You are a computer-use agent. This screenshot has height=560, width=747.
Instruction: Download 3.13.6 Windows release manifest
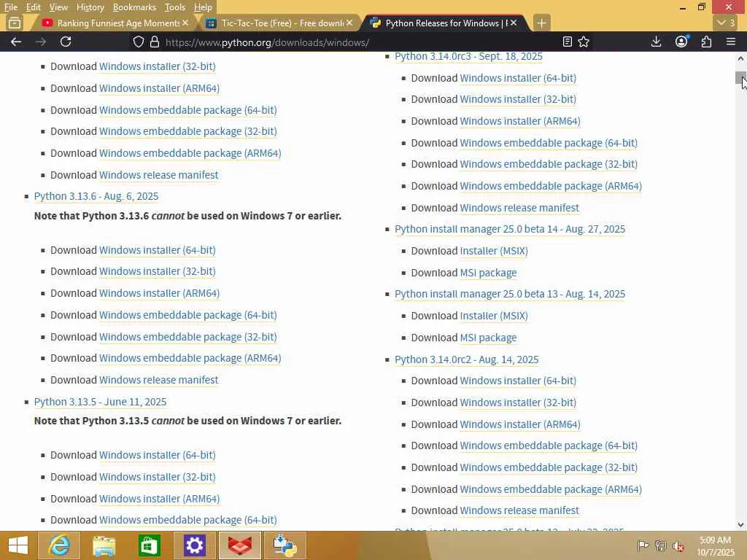click(x=158, y=380)
